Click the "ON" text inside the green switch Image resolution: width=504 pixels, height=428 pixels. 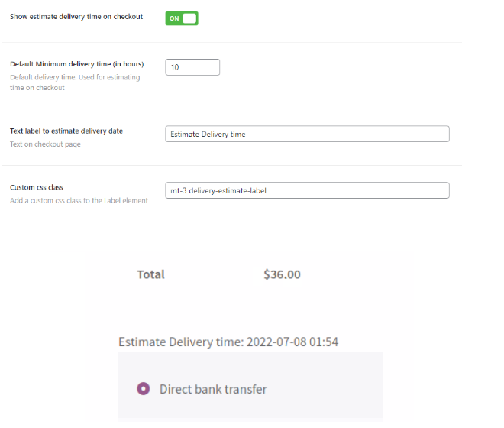click(x=174, y=18)
